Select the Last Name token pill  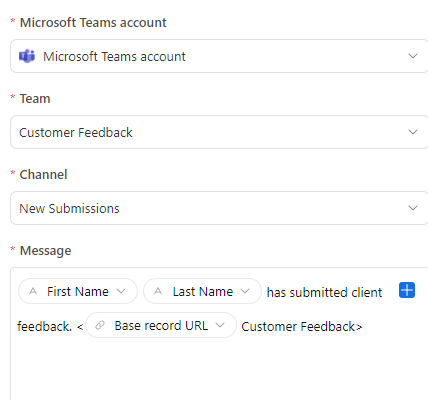202,291
